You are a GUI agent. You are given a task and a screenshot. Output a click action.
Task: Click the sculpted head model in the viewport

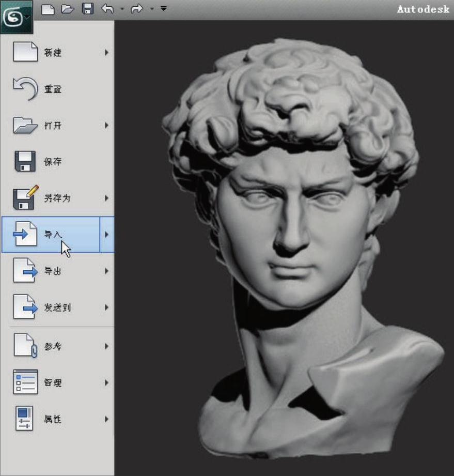294,233
